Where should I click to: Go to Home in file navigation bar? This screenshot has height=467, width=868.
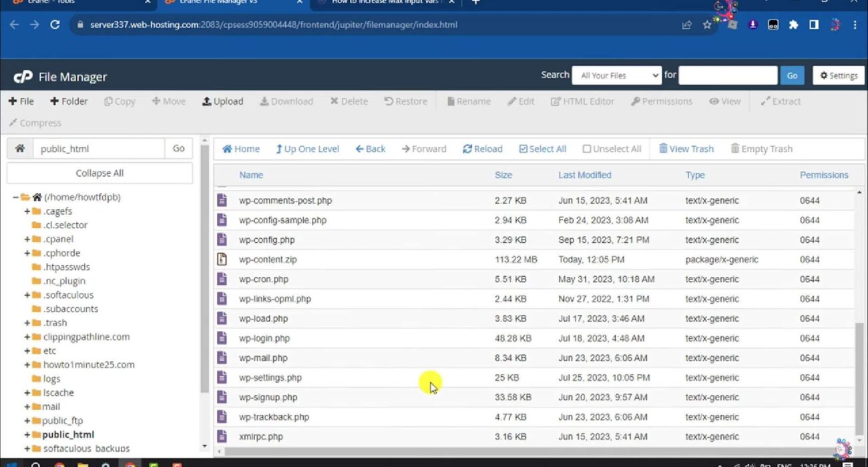[x=241, y=149]
